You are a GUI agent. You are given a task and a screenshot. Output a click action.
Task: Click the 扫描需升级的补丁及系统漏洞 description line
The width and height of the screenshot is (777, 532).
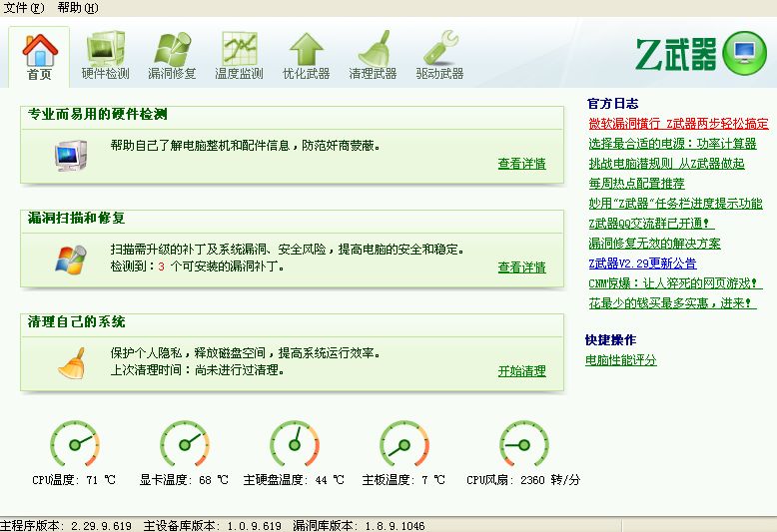pos(288,250)
